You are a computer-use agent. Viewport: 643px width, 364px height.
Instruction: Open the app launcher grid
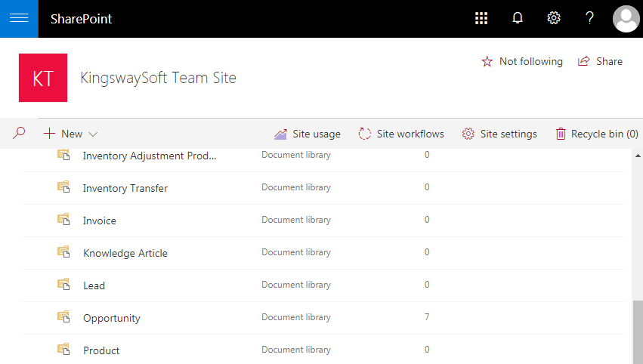click(481, 18)
